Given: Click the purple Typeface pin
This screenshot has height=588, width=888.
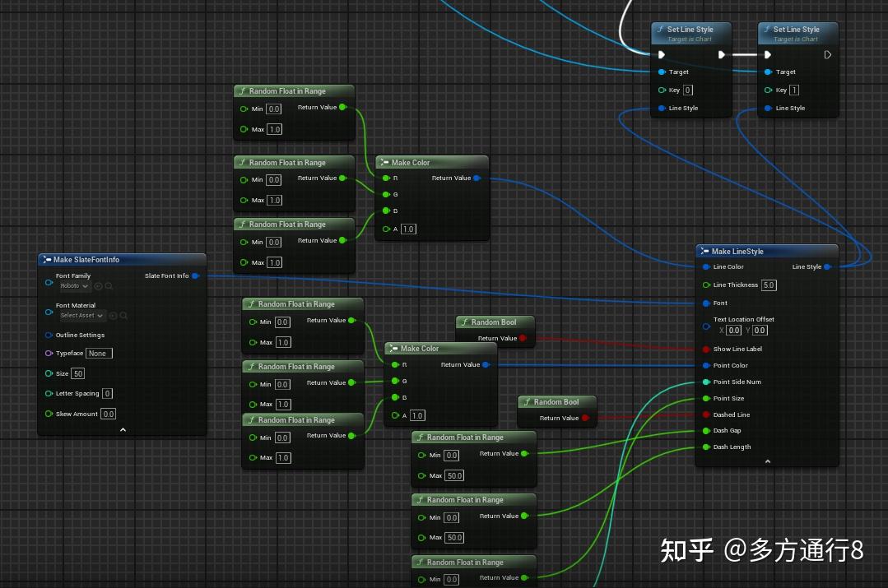Looking at the screenshot, I should pyautogui.click(x=49, y=353).
